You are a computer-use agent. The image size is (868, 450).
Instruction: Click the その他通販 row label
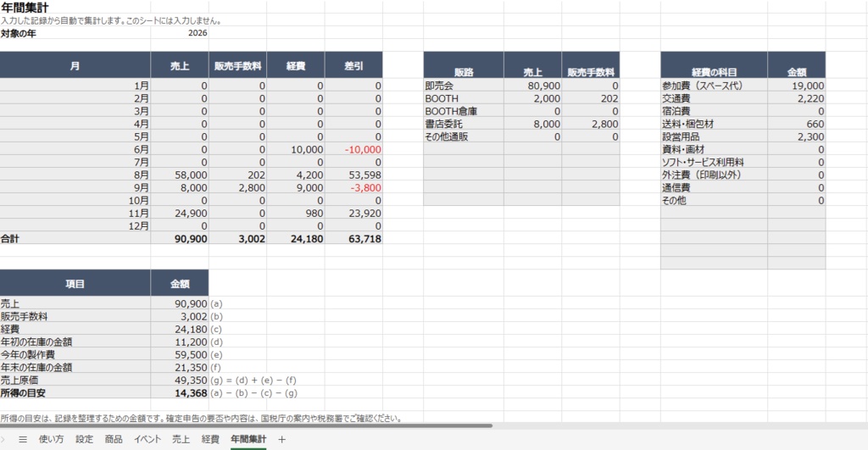pyautogui.click(x=464, y=136)
